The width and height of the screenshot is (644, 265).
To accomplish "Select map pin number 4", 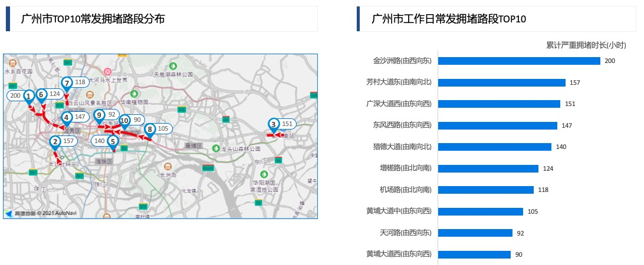I will (67, 118).
